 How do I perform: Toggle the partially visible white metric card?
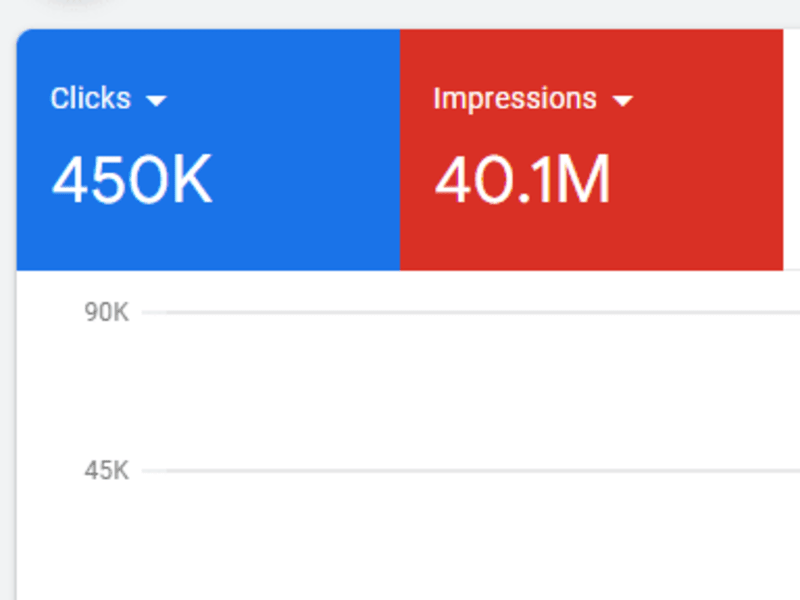pos(791,149)
